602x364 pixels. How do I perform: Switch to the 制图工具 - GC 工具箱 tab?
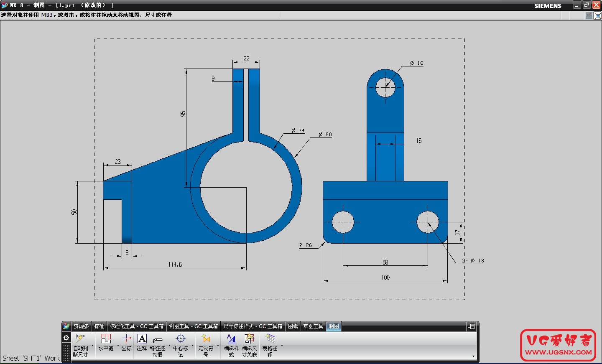(x=194, y=326)
